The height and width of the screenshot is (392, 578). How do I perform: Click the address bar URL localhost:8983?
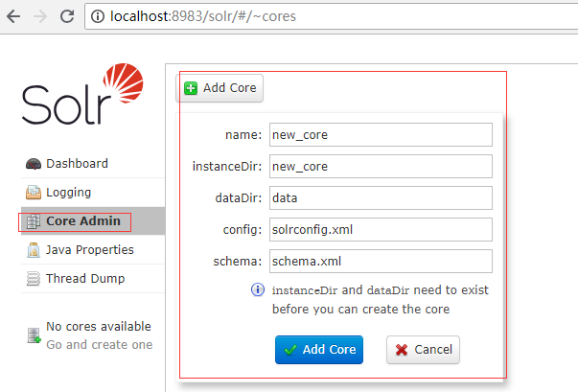click(203, 16)
